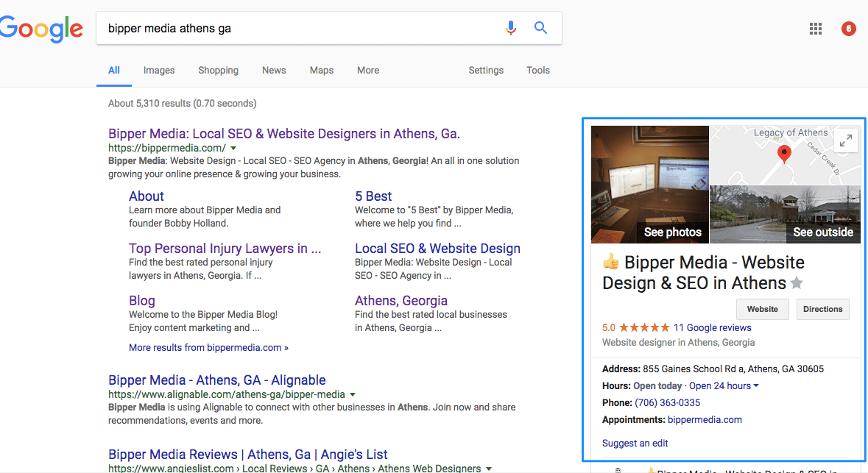Screen dimensions: 868x473
Task: Open search Settings
Action: tap(486, 71)
